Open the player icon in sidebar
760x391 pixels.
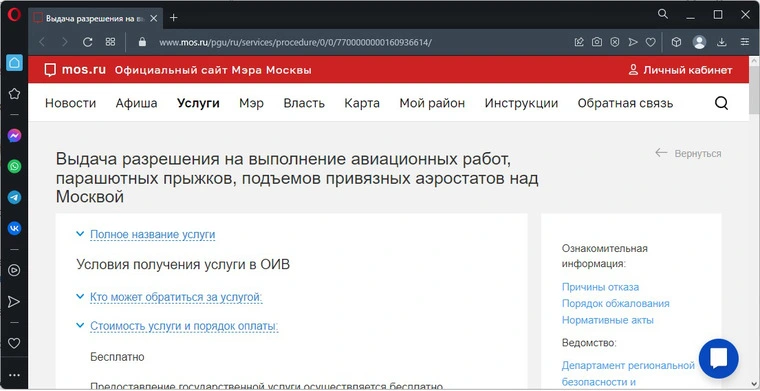pyautogui.click(x=14, y=270)
